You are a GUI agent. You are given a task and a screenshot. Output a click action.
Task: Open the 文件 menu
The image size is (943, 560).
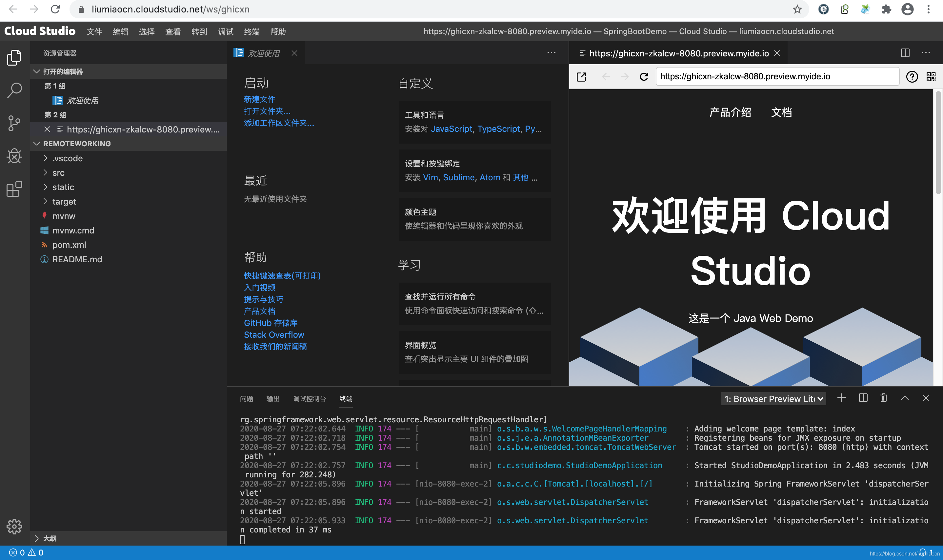pyautogui.click(x=94, y=32)
